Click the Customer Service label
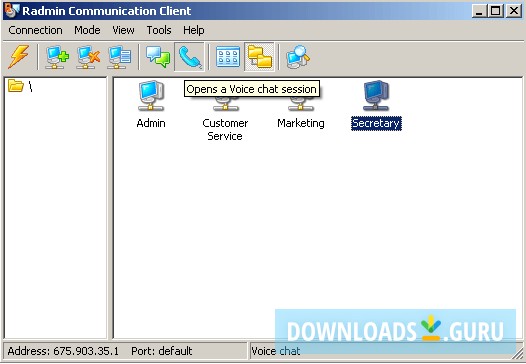This screenshot has height=364, width=526. coord(225,129)
